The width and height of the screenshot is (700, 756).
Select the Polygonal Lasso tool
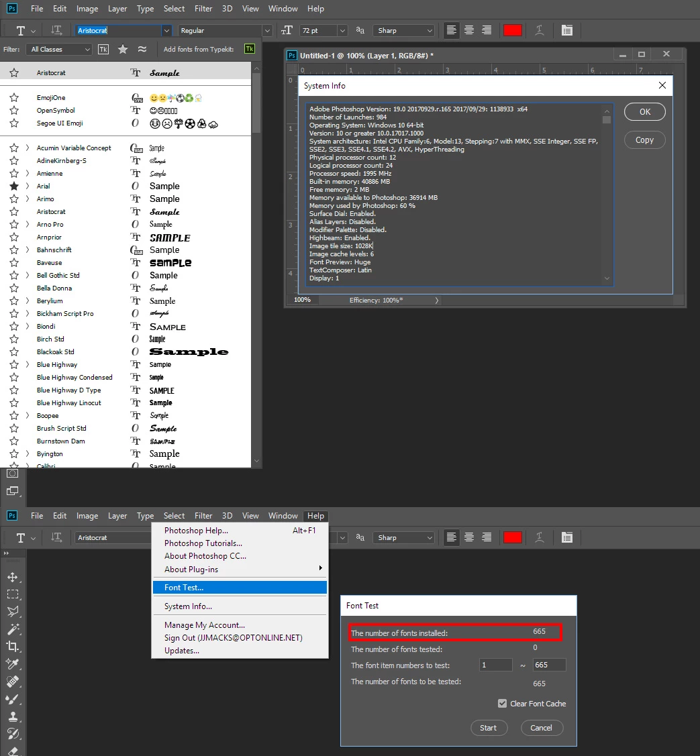coord(13,611)
